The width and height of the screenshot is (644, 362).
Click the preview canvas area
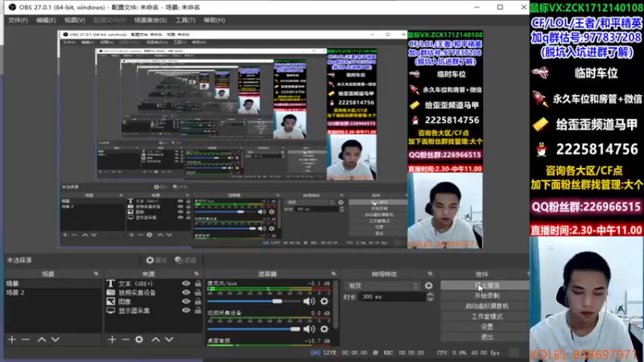click(x=270, y=138)
